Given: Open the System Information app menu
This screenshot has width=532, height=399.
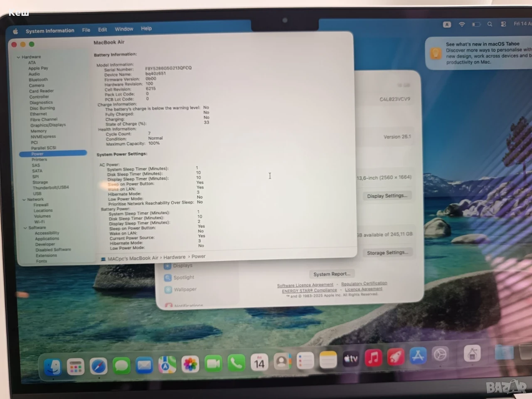Looking at the screenshot, I should pos(50,31).
